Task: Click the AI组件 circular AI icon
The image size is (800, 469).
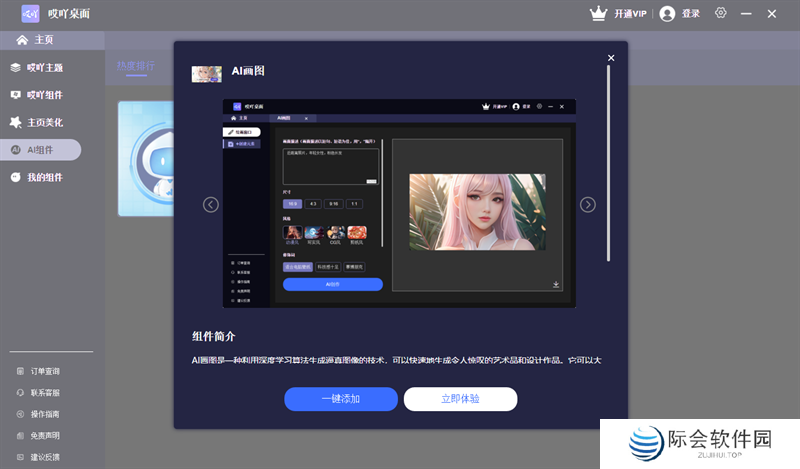Action: point(16,150)
